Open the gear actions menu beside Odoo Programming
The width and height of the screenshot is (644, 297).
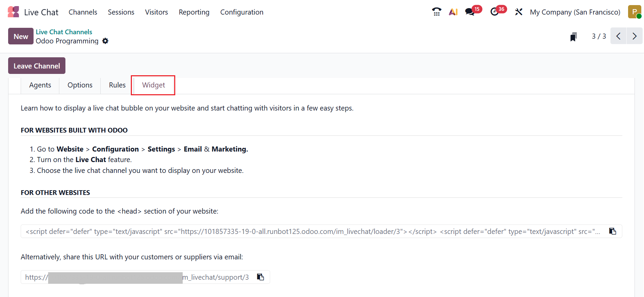105,41
